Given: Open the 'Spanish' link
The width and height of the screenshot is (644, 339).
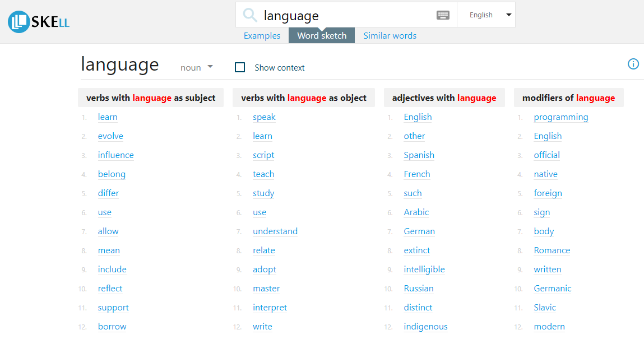Looking at the screenshot, I should pyautogui.click(x=419, y=156).
